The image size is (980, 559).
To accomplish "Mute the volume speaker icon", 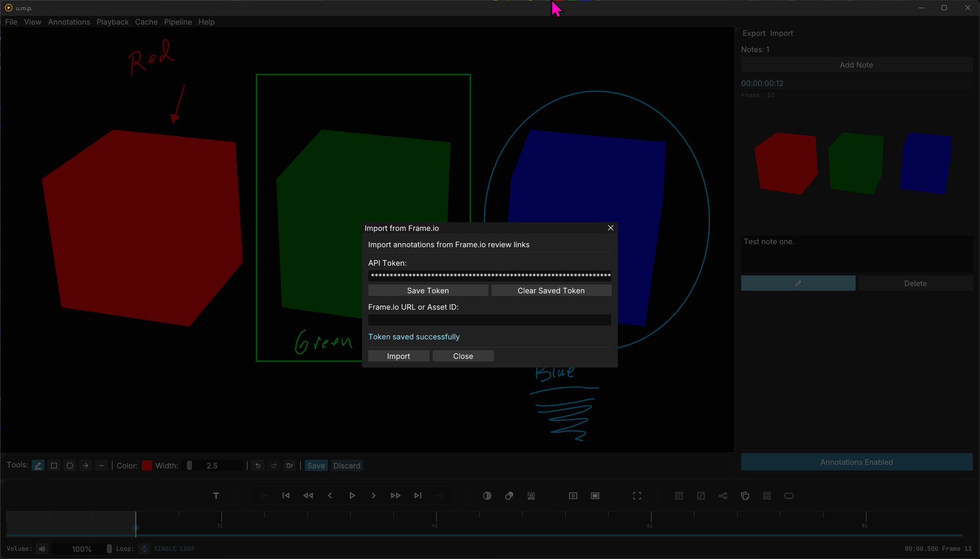I will (42, 549).
